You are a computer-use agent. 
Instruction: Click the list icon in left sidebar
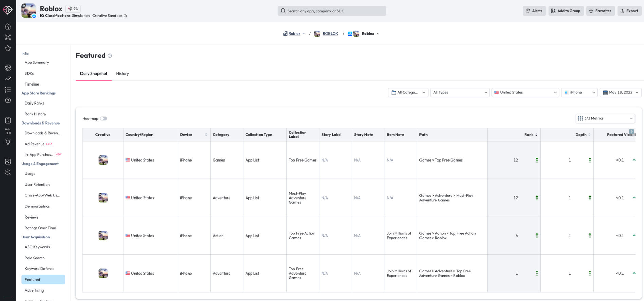pyautogui.click(x=8, y=90)
